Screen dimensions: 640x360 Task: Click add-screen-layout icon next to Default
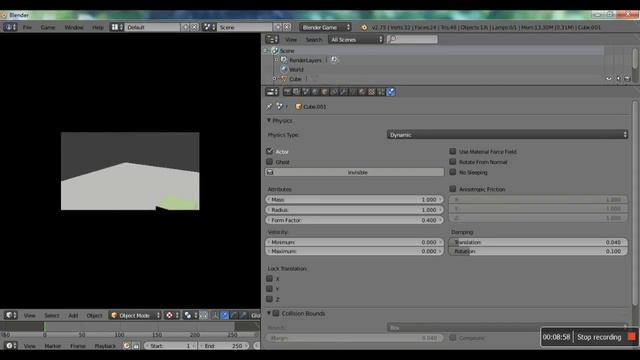pos(186,27)
